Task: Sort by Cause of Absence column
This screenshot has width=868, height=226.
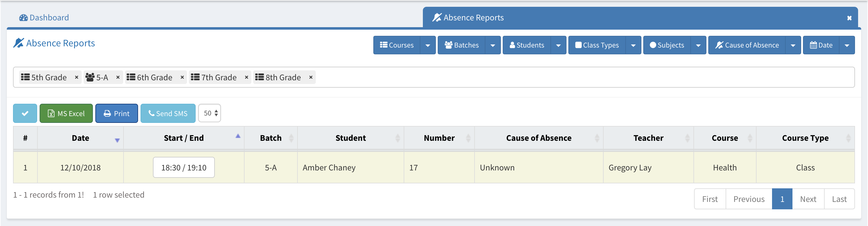Action: [x=538, y=138]
